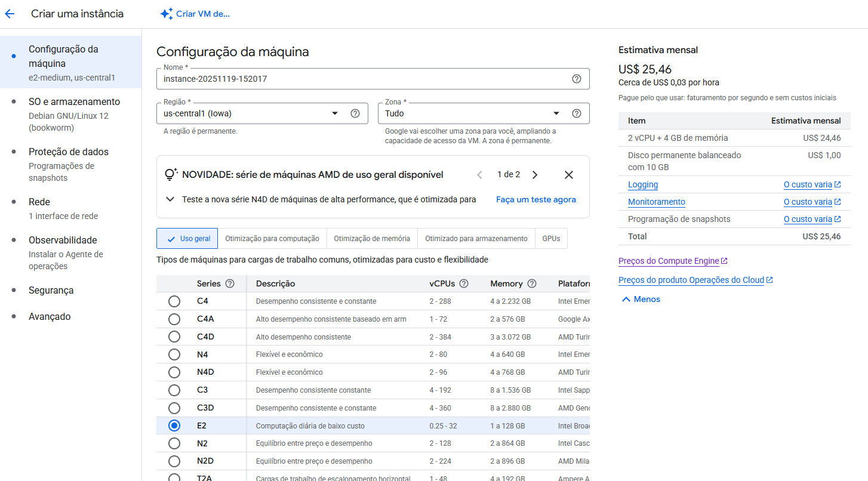The image size is (868, 481).
Task: Choose the N2 machine series radio button
Action: pyautogui.click(x=174, y=443)
